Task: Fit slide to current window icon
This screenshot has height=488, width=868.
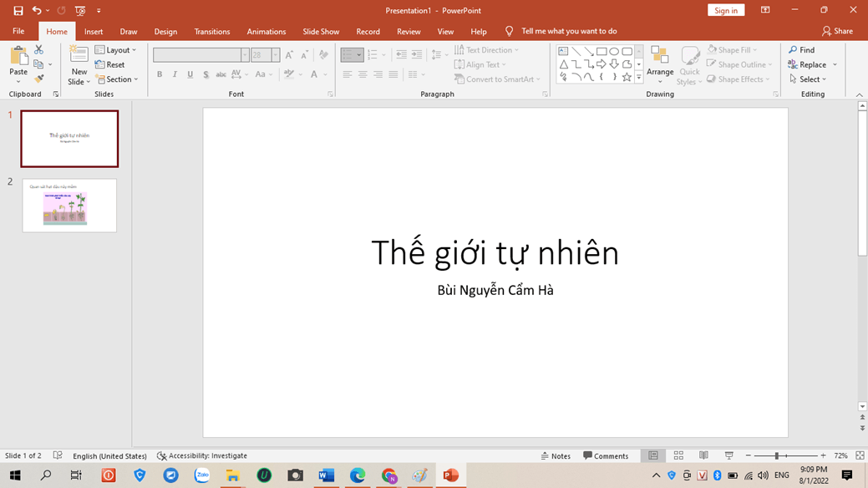Action: (860, 455)
